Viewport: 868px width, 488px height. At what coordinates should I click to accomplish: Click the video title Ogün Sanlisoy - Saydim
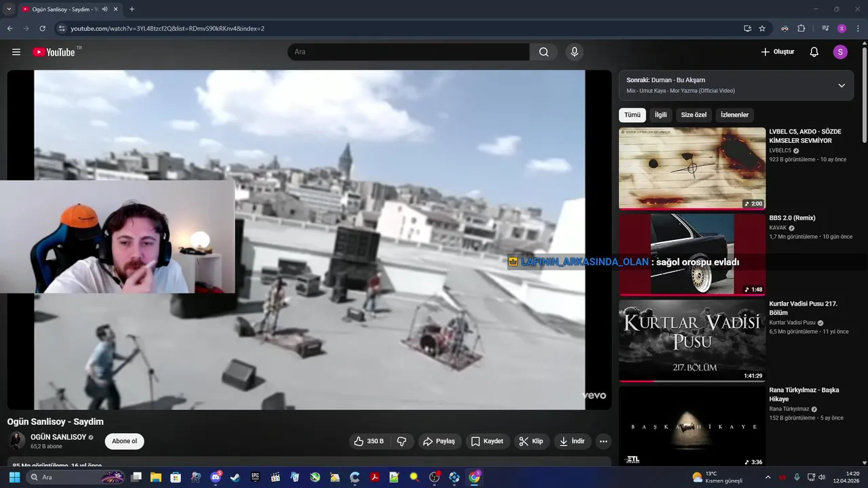pos(56,422)
